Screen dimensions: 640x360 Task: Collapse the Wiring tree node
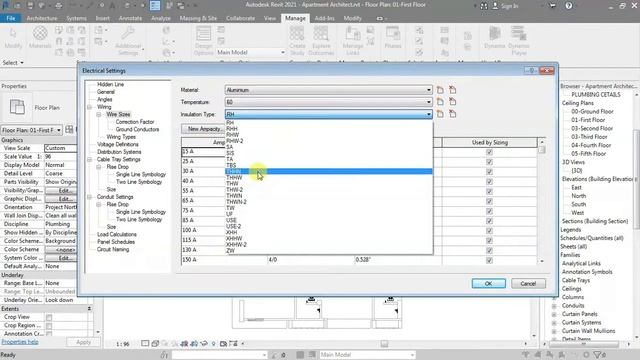89,107
